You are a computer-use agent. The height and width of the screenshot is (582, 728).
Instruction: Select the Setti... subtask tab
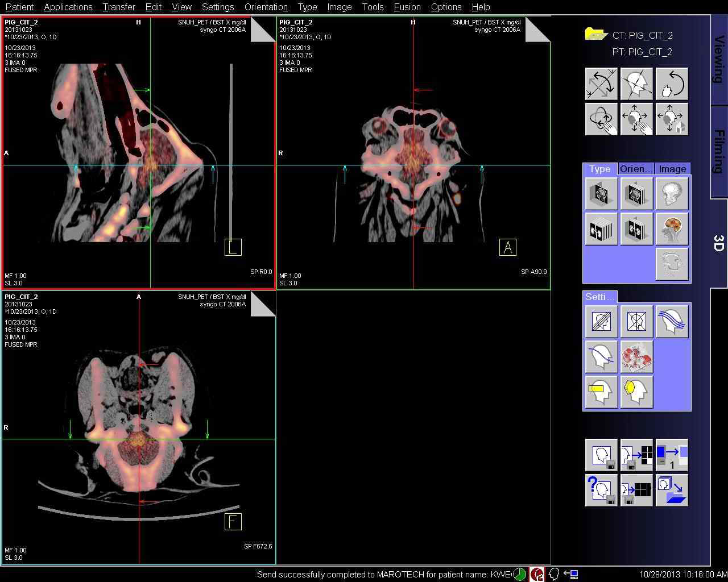[600, 297]
